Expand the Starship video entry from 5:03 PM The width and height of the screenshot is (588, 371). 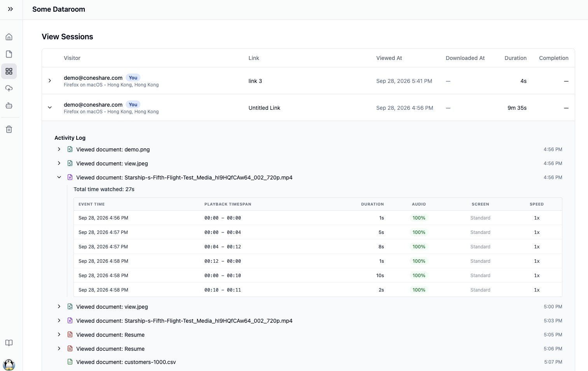pyautogui.click(x=59, y=321)
